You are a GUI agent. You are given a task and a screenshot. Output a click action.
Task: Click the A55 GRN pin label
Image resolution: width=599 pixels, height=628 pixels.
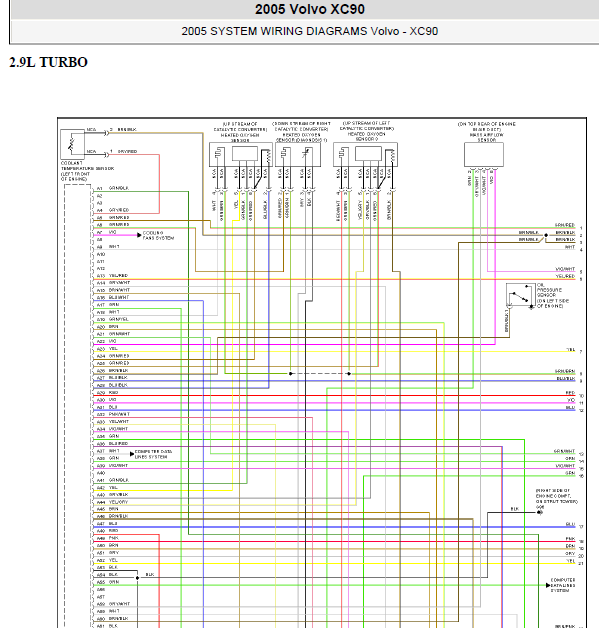[x=108, y=582]
